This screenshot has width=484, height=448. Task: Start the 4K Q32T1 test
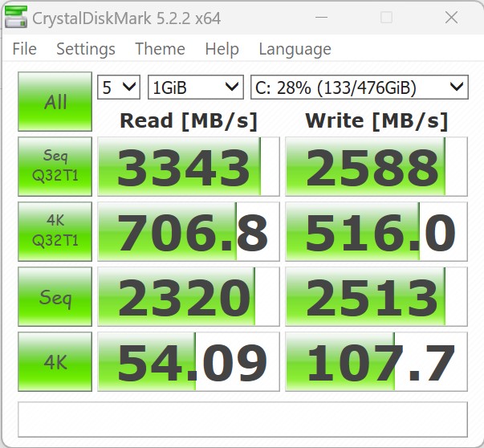[x=55, y=231]
